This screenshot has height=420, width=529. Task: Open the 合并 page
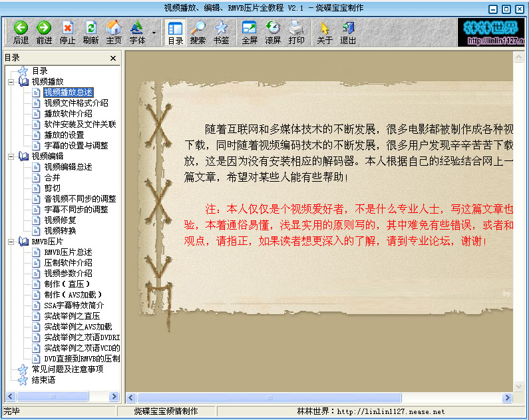coord(52,178)
